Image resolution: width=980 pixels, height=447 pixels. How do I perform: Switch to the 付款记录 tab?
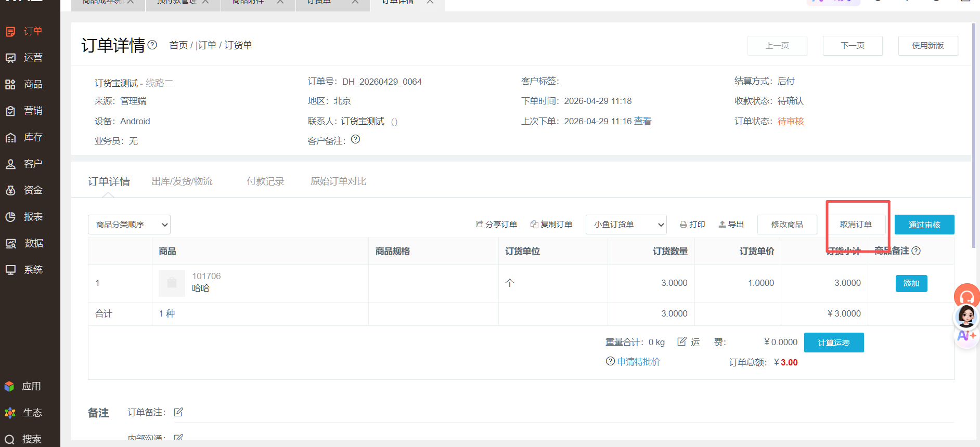pyautogui.click(x=265, y=181)
